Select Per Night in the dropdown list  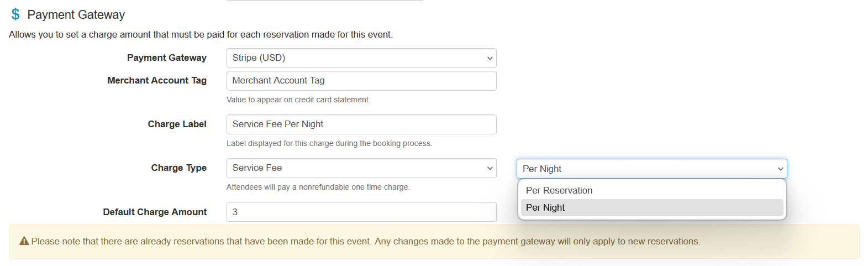coord(545,207)
